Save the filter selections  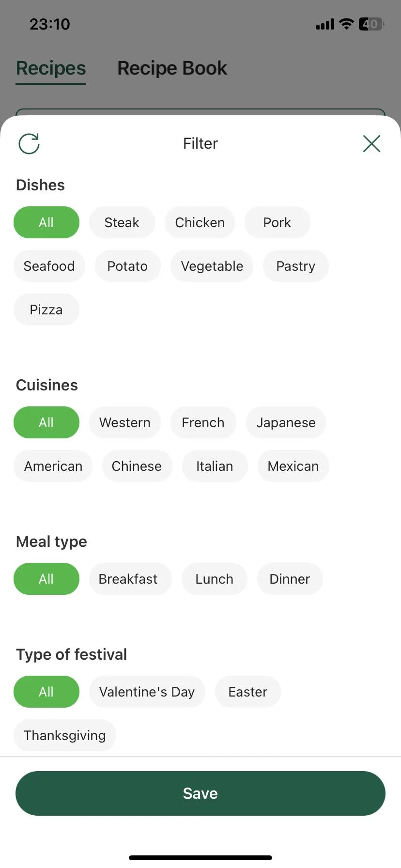coord(200,793)
